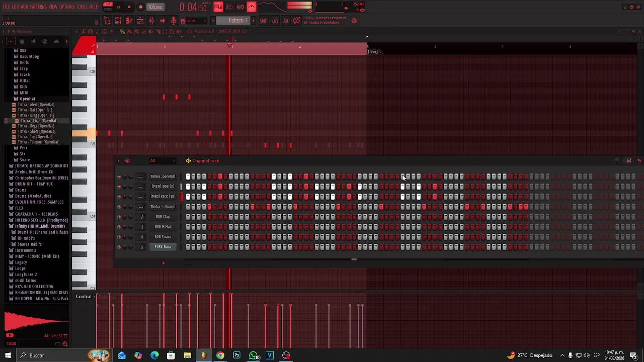Mute the 808 Clap channel
Screen dimensions: 644x362
click(x=119, y=217)
